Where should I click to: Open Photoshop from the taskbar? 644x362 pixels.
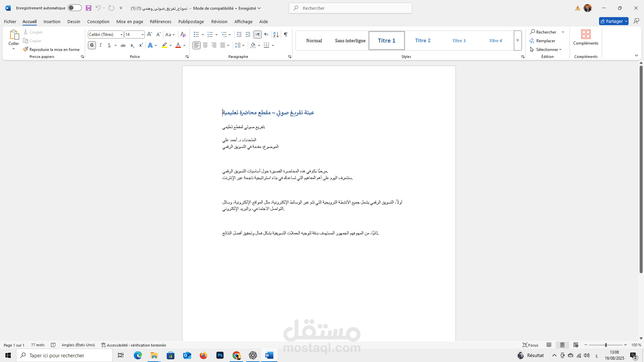(220, 355)
